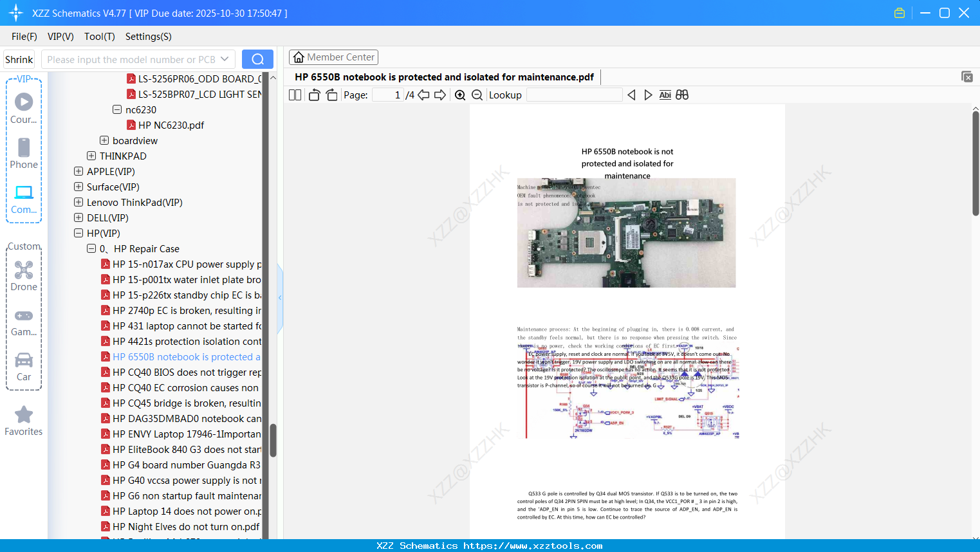The height and width of the screenshot is (552, 980).
Task: Toggle the two-page view layout icon
Action: [x=295, y=95]
